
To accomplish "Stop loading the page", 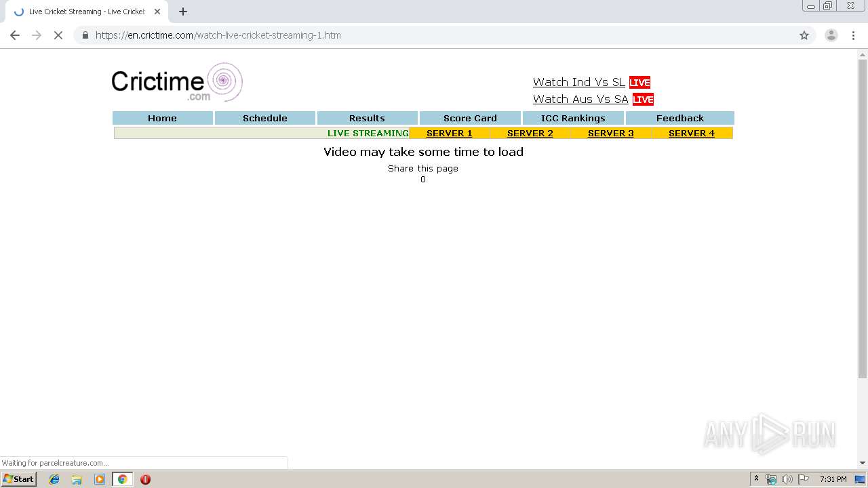I will [x=58, y=35].
